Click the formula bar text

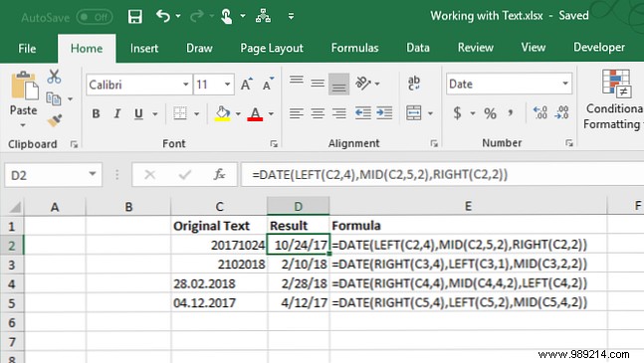(380, 175)
